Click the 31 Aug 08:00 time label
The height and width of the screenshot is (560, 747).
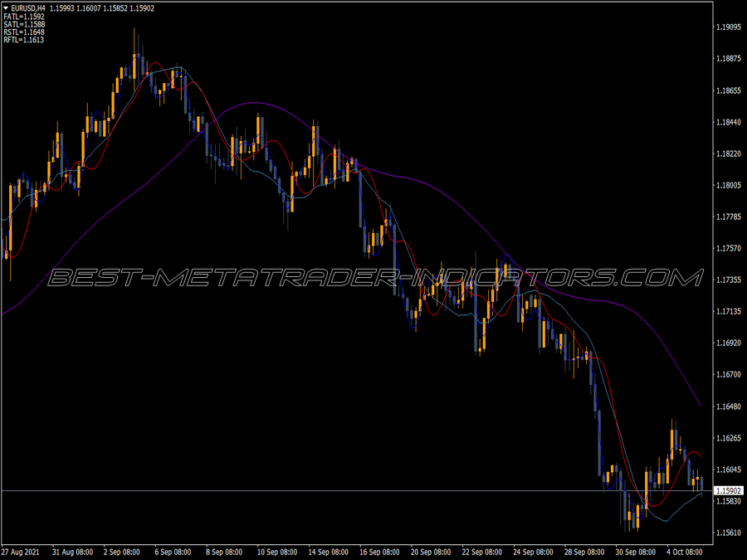point(72,552)
